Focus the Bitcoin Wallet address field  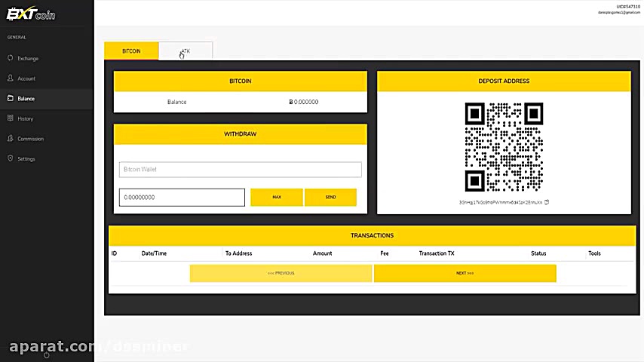[241, 169]
